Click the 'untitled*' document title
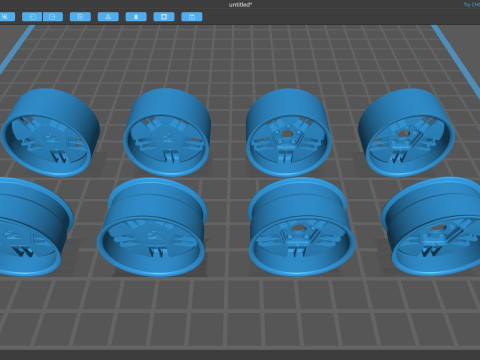Image resolution: width=480 pixels, height=360 pixels. tap(240, 5)
